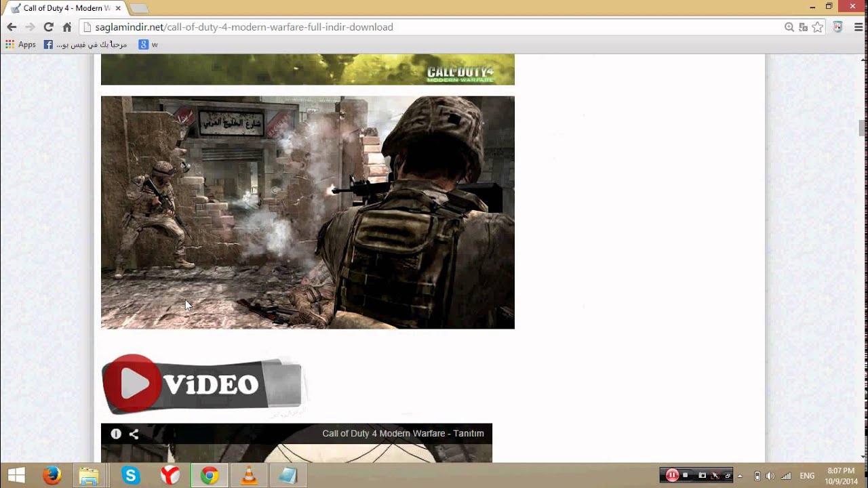Open the Windows Start button
This screenshot has width=868, height=488.
tap(16, 475)
